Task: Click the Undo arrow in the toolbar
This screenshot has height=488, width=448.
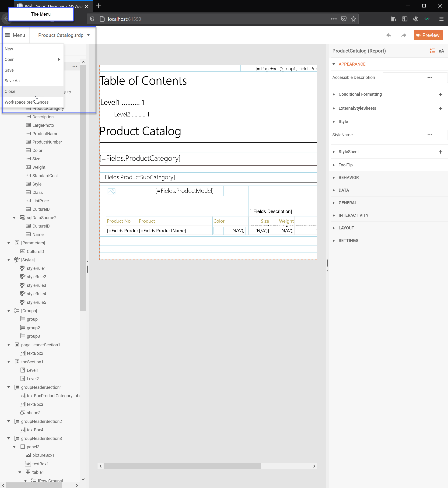Action: (388, 35)
